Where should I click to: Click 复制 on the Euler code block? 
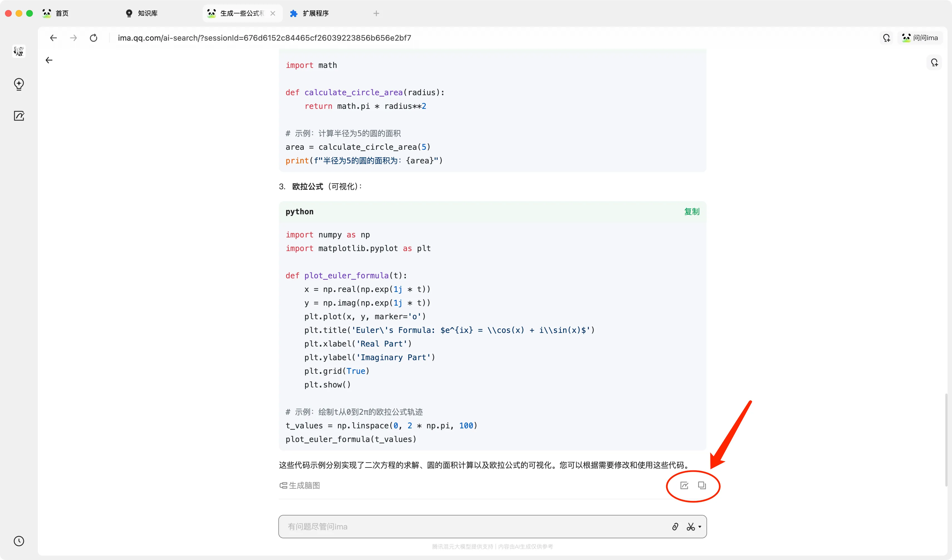(x=692, y=212)
